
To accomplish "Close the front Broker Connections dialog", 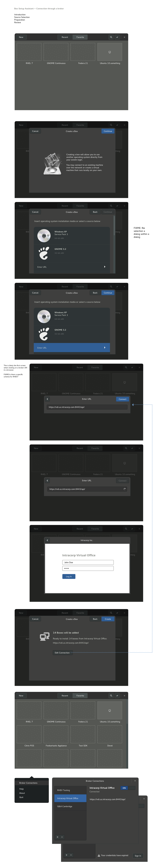I will pos(135,781).
